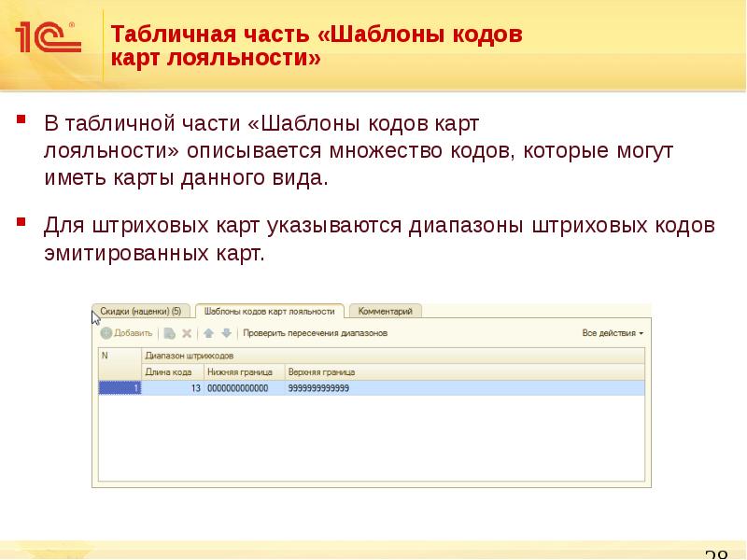Screen dimensions: 747x560
Task: Click the delete row X icon
Action: 186,332
